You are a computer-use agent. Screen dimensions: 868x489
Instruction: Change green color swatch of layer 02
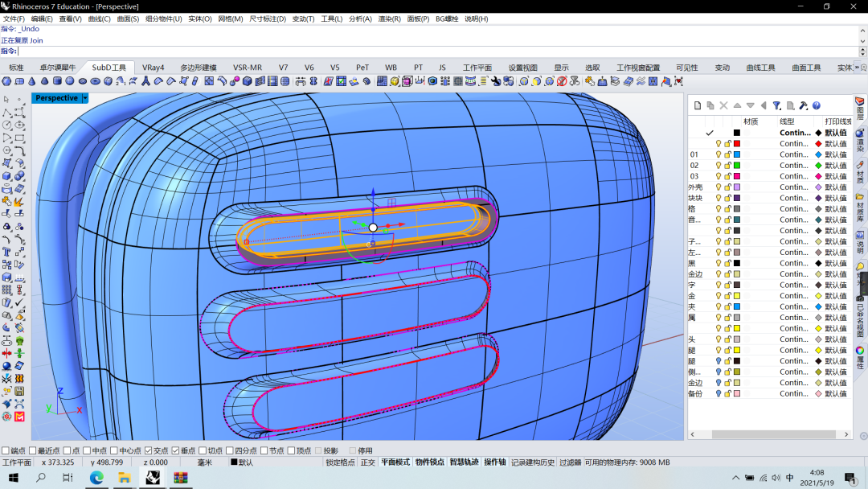coord(737,165)
